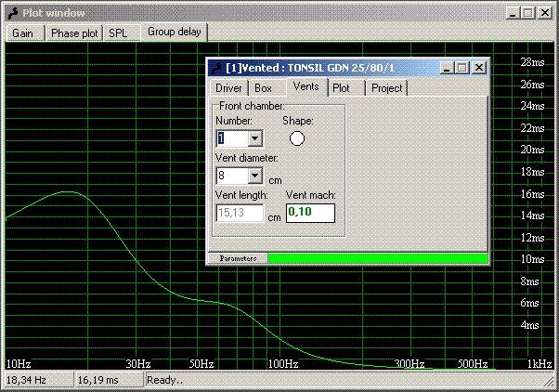Maximize the Vented TONSIL dialog
The width and height of the screenshot is (559, 392).
pos(462,68)
